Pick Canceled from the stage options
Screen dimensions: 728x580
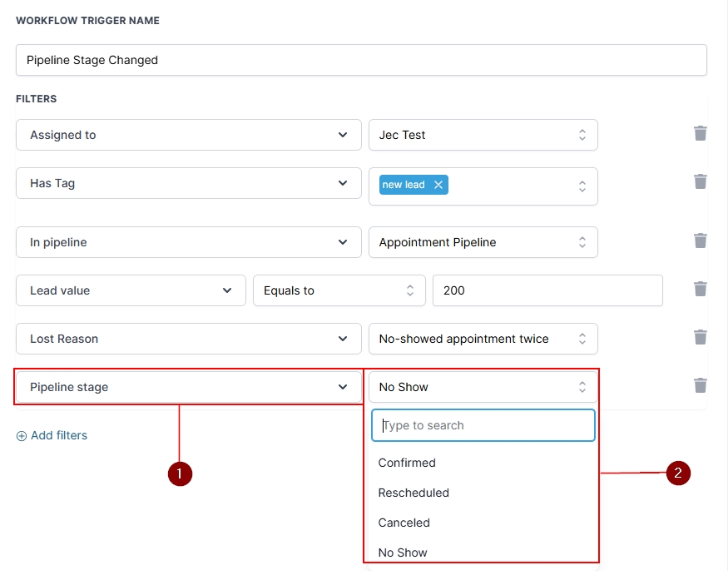(x=404, y=523)
